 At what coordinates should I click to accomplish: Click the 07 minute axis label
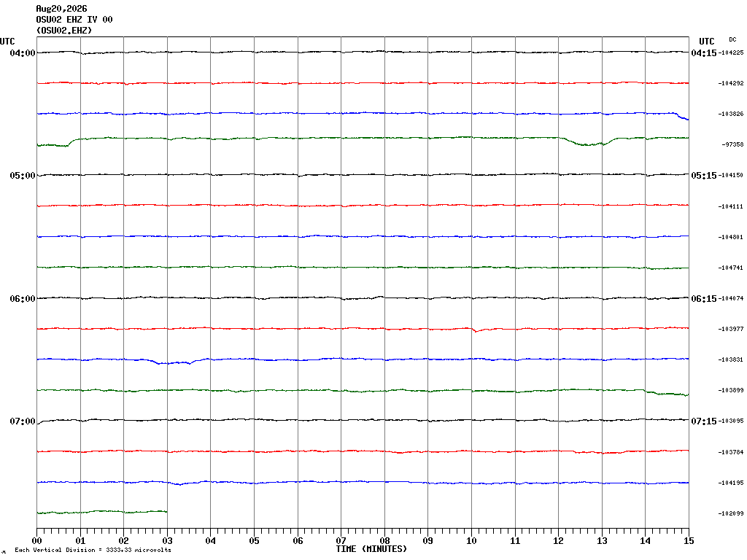click(x=341, y=541)
